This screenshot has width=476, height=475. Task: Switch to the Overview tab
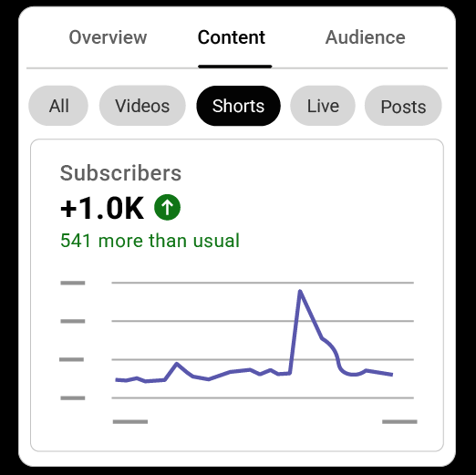(x=108, y=37)
